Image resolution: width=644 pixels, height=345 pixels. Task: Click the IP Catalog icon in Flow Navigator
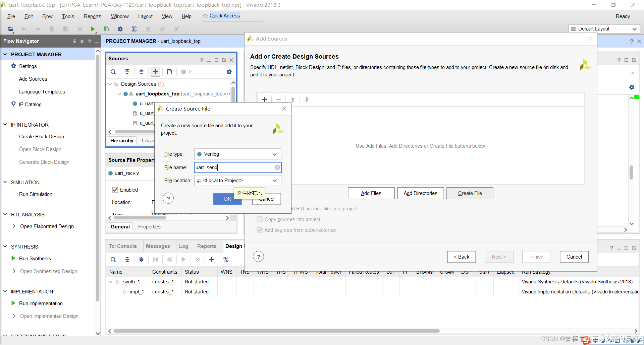13,104
